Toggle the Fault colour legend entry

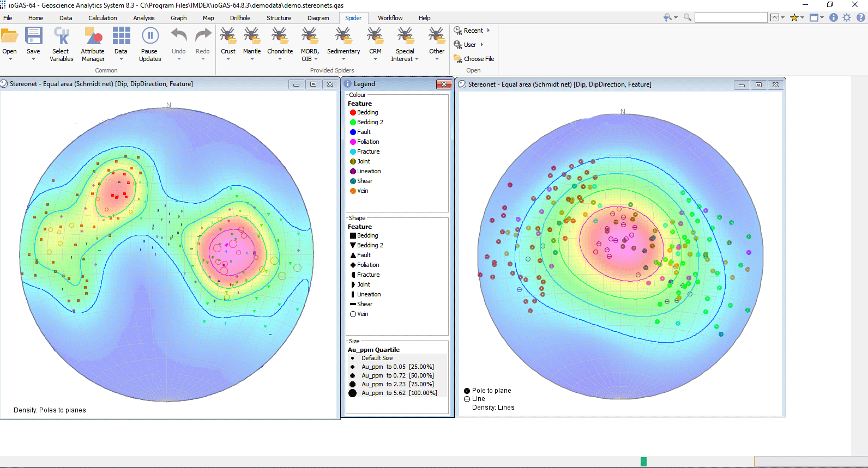364,132
